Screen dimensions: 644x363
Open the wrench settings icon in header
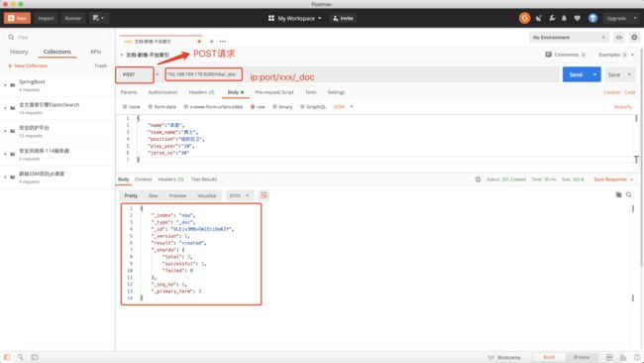tap(552, 18)
